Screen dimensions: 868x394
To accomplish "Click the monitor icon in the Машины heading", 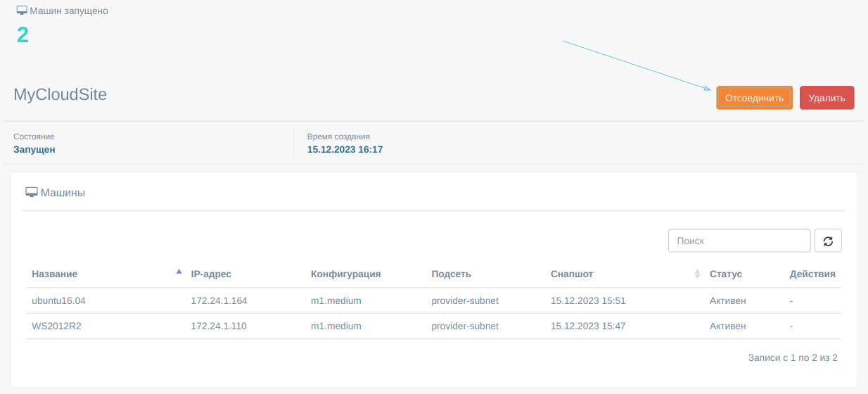I will tap(31, 192).
